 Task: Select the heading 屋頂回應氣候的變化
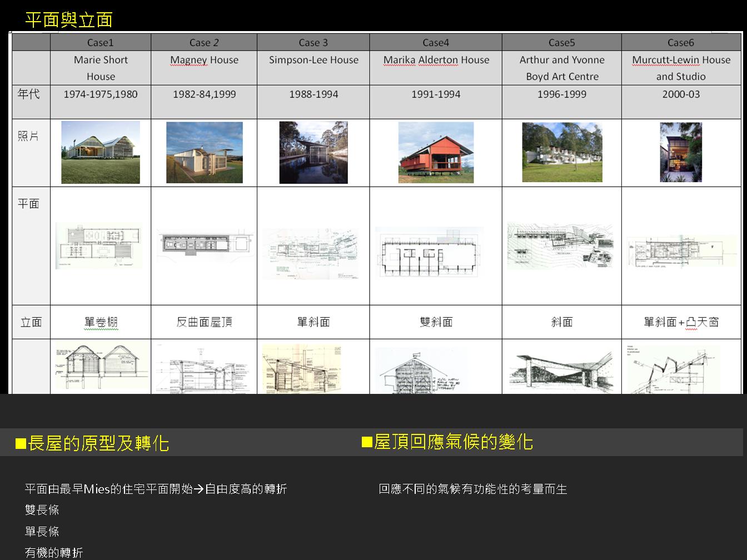(453, 442)
